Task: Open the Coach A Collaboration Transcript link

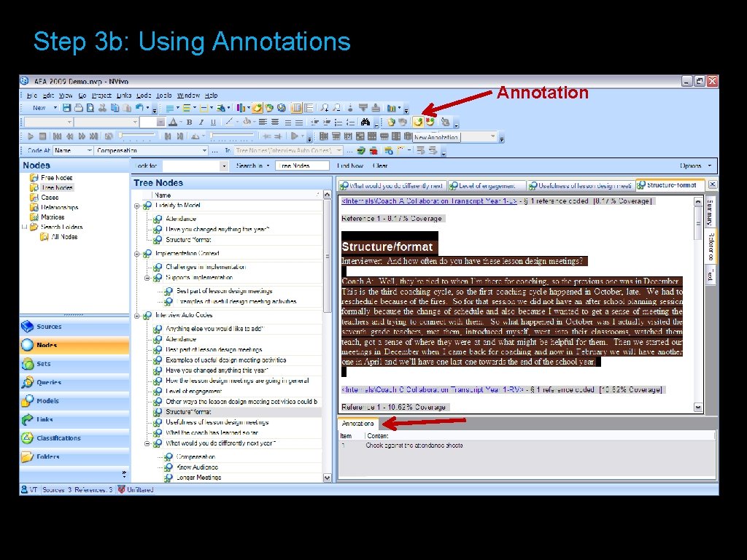Action: pos(429,201)
